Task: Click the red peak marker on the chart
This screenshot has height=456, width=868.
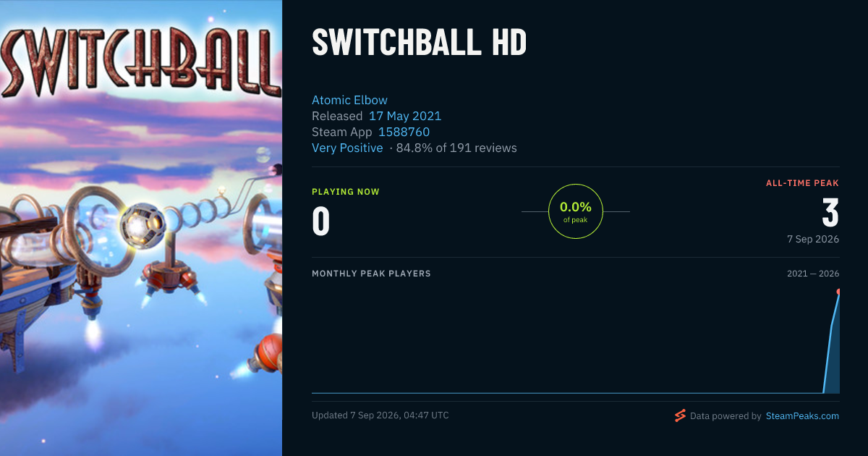Action: pos(839,292)
